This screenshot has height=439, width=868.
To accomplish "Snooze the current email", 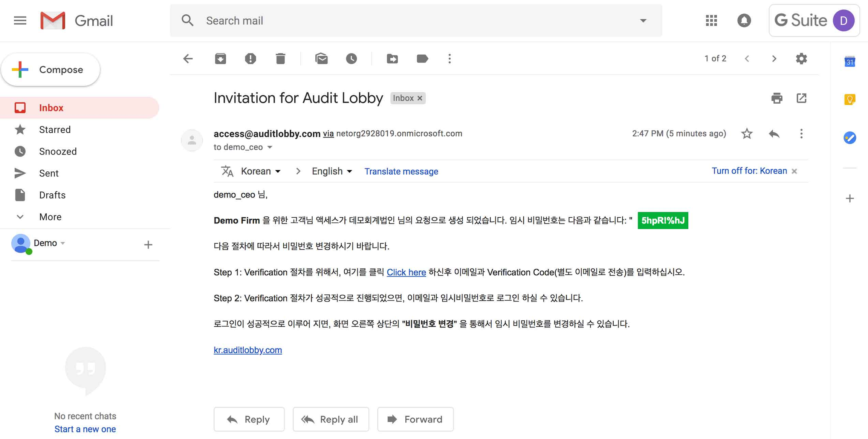I will click(x=351, y=58).
